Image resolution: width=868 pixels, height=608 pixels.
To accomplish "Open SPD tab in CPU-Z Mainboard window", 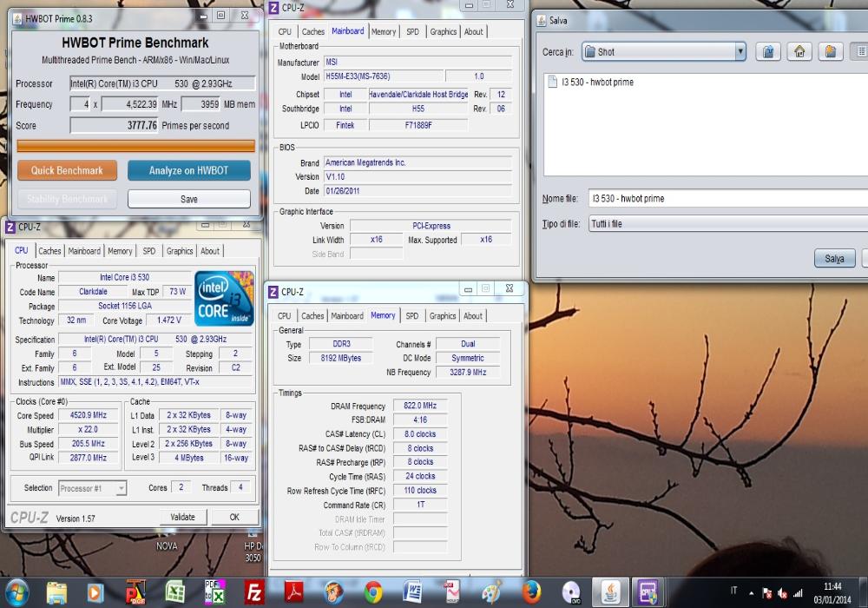I will pyautogui.click(x=413, y=31).
